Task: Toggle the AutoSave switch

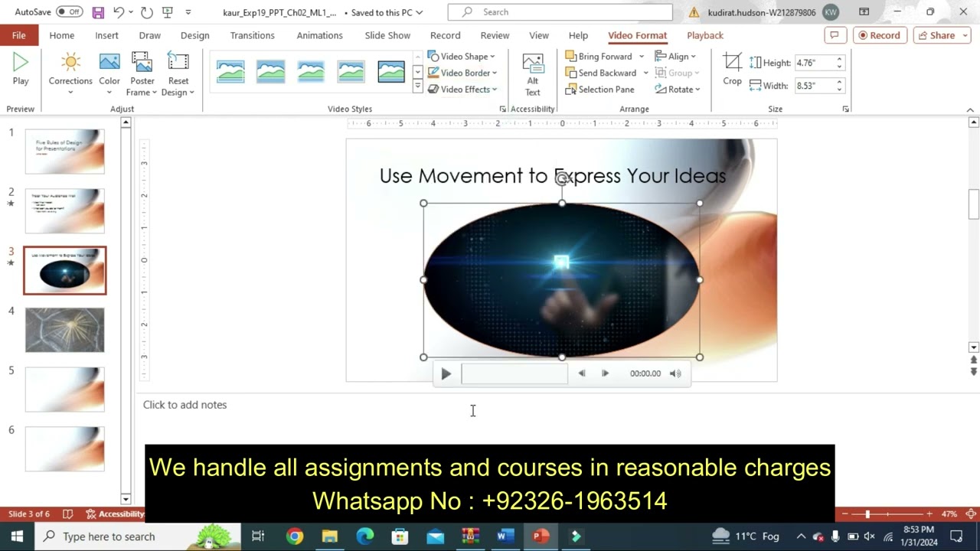Action: [x=69, y=12]
